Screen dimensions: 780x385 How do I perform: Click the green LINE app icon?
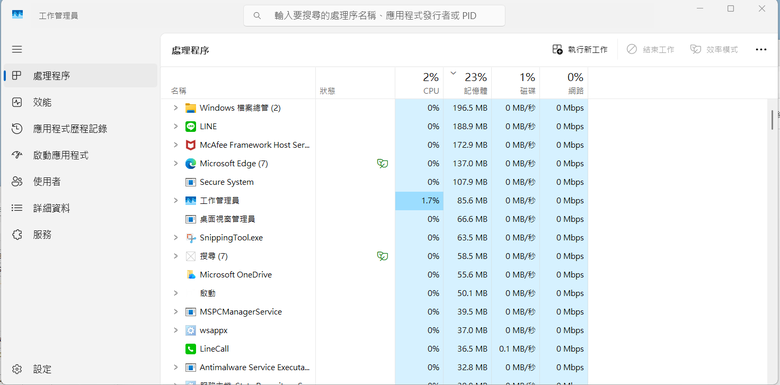click(x=191, y=126)
